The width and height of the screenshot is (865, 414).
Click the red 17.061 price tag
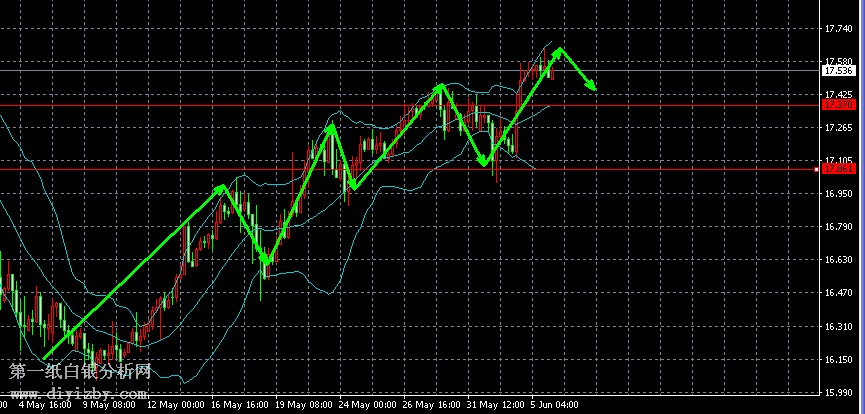point(837,169)
